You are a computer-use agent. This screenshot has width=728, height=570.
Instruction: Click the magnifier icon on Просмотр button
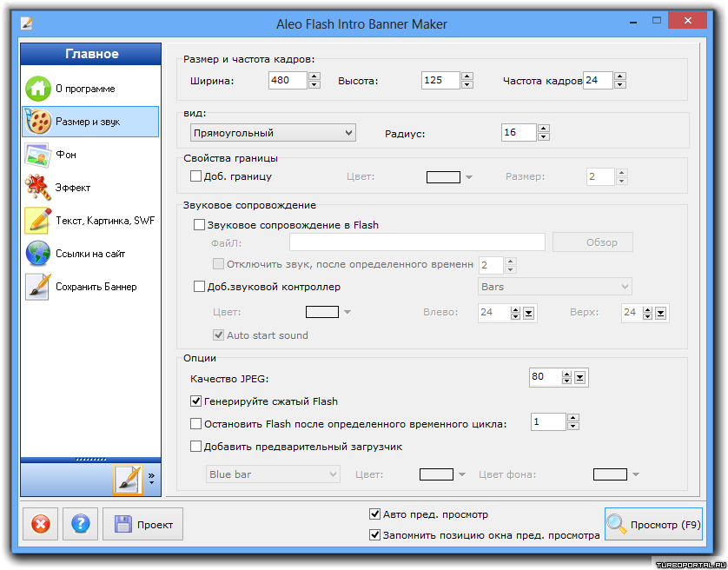[x=617, y=524]
